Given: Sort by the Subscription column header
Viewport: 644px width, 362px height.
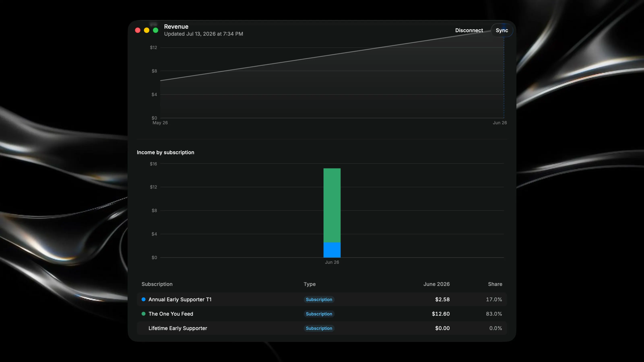Looking at the screenshot, I should pos(157,284).
